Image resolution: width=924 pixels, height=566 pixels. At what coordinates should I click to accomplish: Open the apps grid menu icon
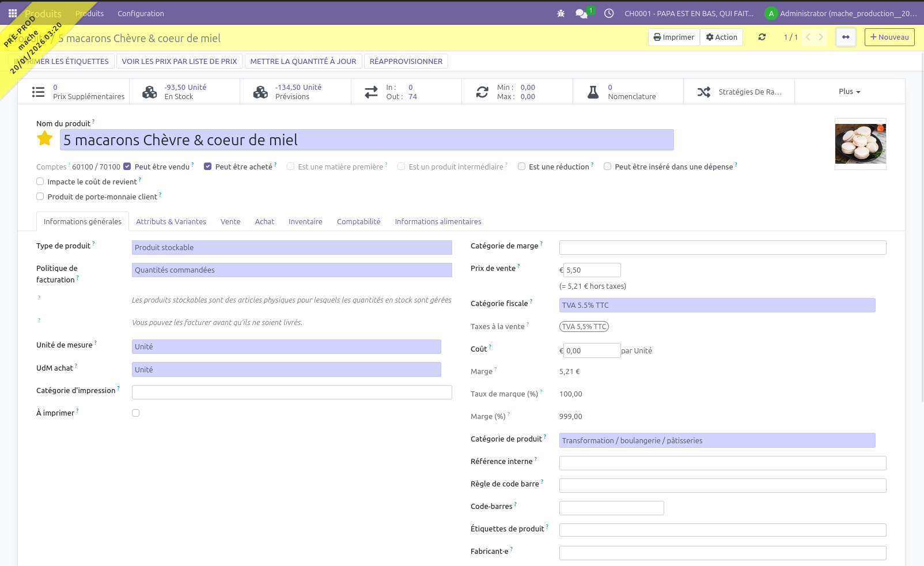pyautogui.click(x=12, y=13)
